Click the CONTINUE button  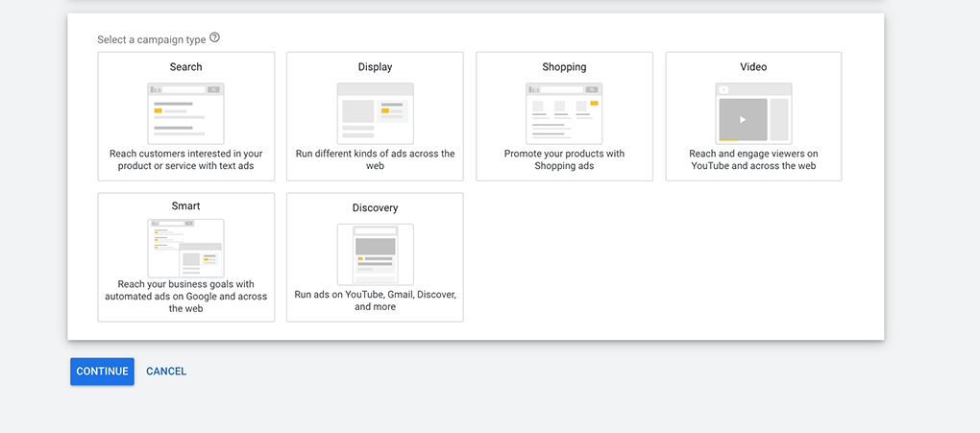point(102,372)
